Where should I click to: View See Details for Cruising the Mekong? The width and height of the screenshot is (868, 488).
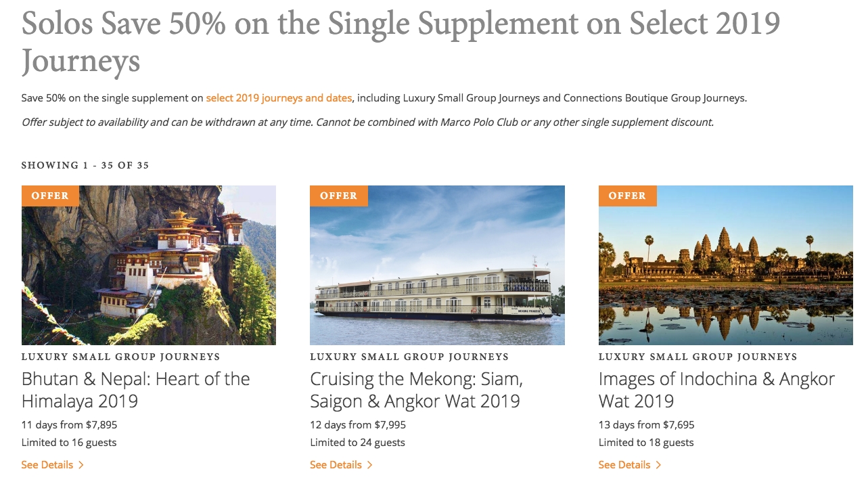coord(336,465)
